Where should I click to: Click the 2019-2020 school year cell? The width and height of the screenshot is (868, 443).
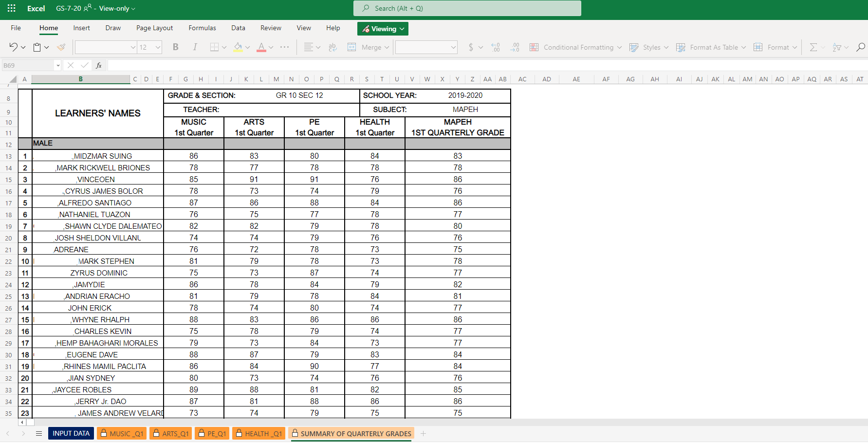pos(465,95)
